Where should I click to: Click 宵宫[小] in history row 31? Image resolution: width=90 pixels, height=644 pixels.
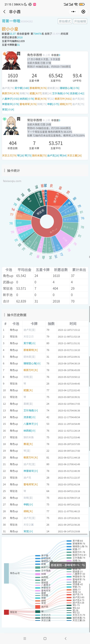pyautogui.click(x=28, y=531)
